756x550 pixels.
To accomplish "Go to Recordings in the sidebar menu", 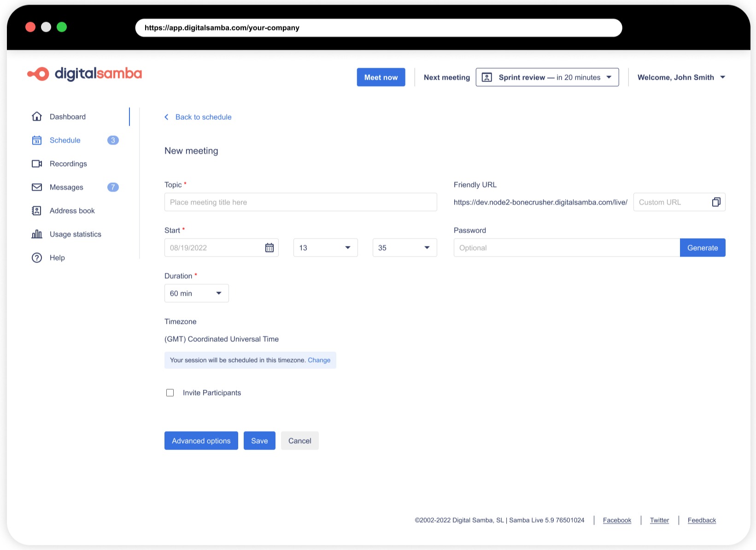I will coord(68,164).
